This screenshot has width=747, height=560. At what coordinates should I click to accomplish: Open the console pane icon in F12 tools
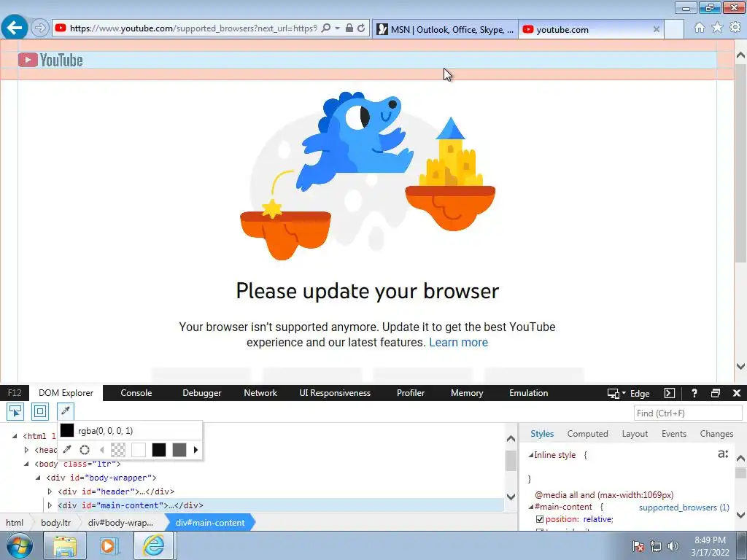[x=670, y=393]
